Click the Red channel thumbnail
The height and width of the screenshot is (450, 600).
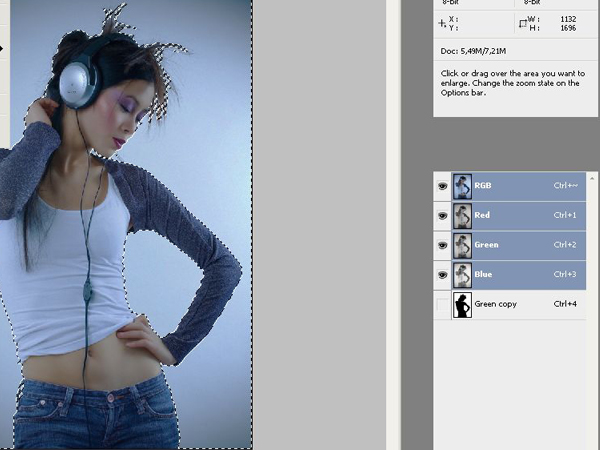point(462,216)
